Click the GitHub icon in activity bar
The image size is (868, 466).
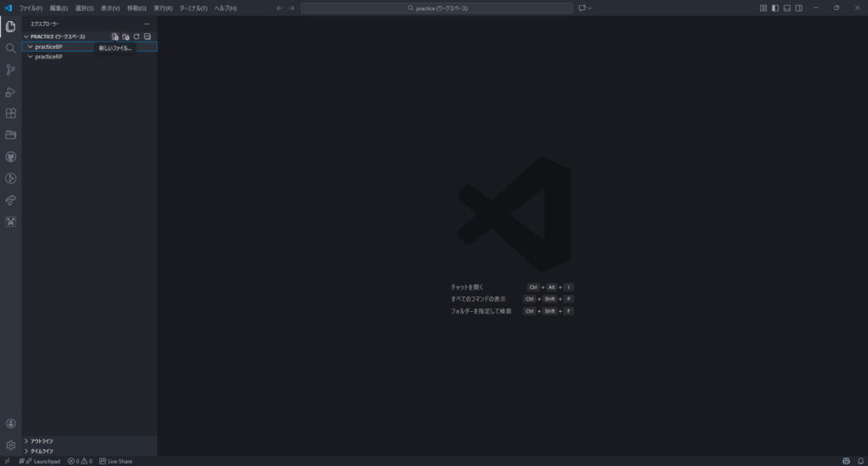coord(10,157)
